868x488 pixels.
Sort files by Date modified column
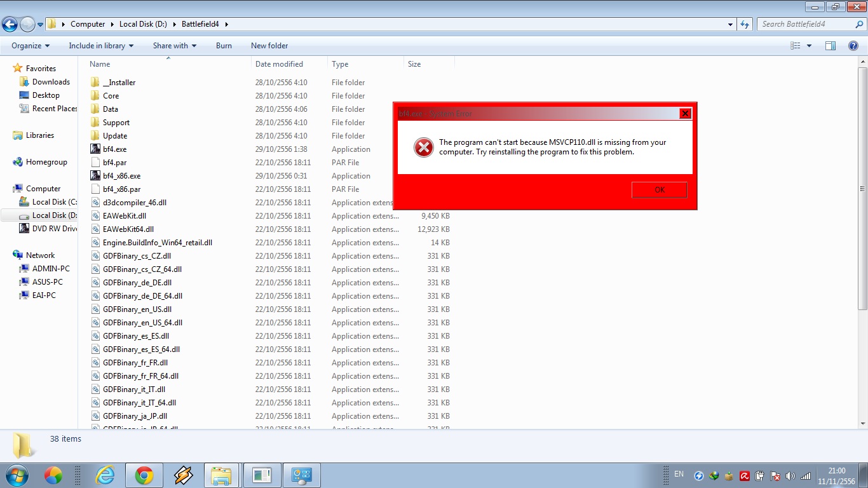click(279, 64)
